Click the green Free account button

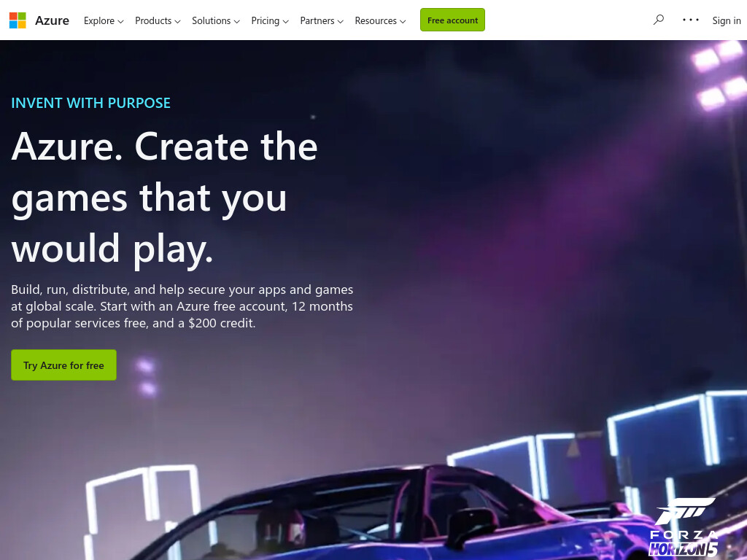tap(452, 20)
